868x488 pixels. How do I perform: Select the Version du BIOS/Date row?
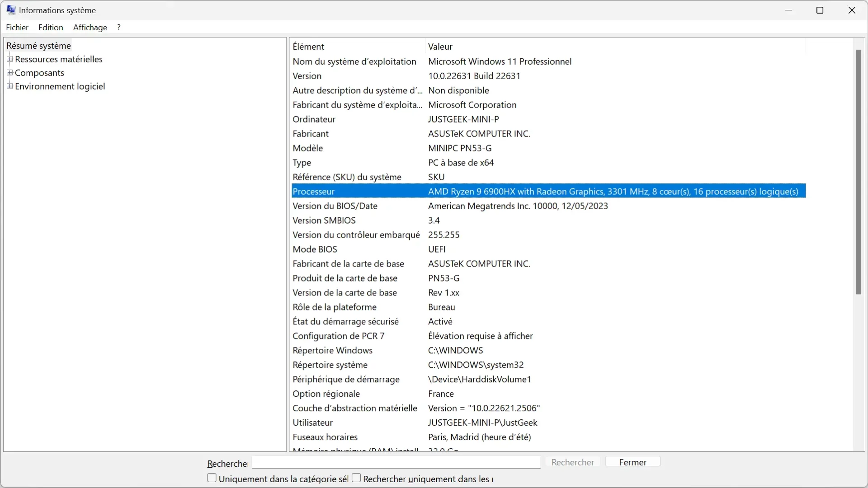pyautogui.click(x=549, y=206)
